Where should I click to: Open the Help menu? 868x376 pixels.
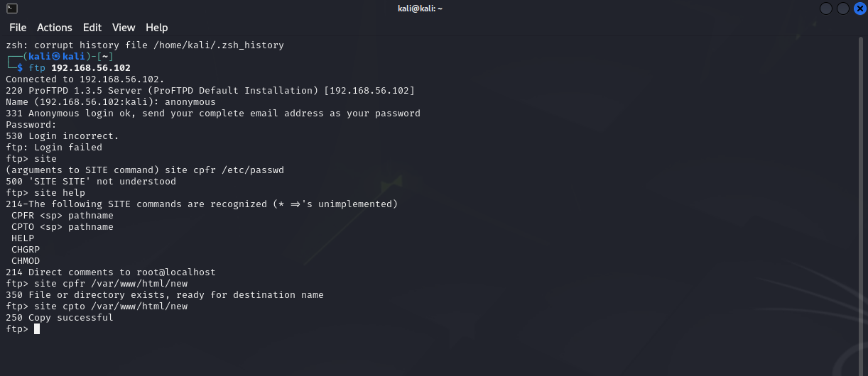(x=157, y=28)
